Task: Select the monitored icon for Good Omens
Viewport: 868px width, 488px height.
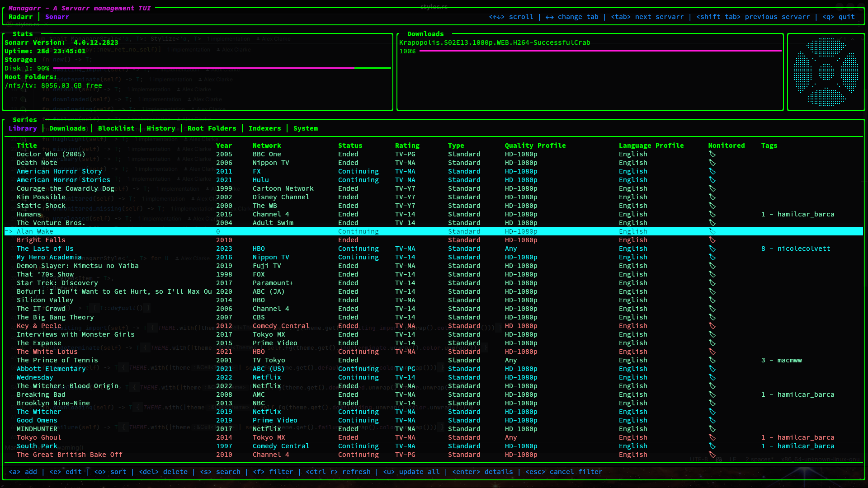Action: 712,420
